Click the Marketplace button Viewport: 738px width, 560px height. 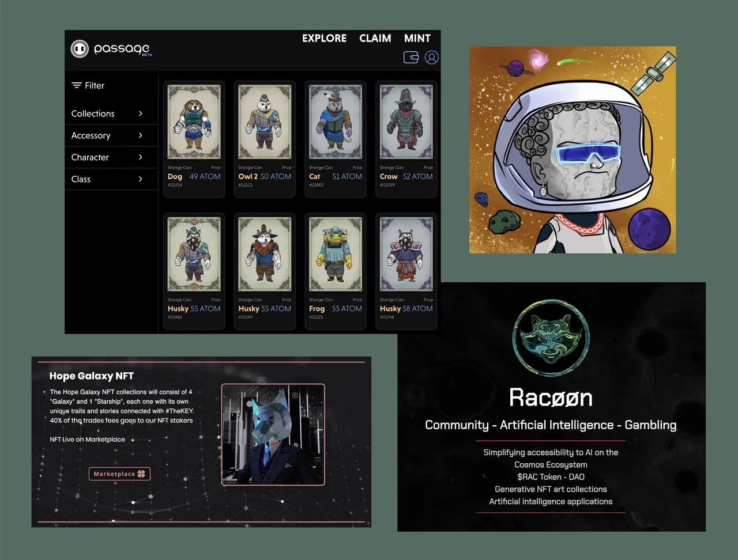pos(119,474)
